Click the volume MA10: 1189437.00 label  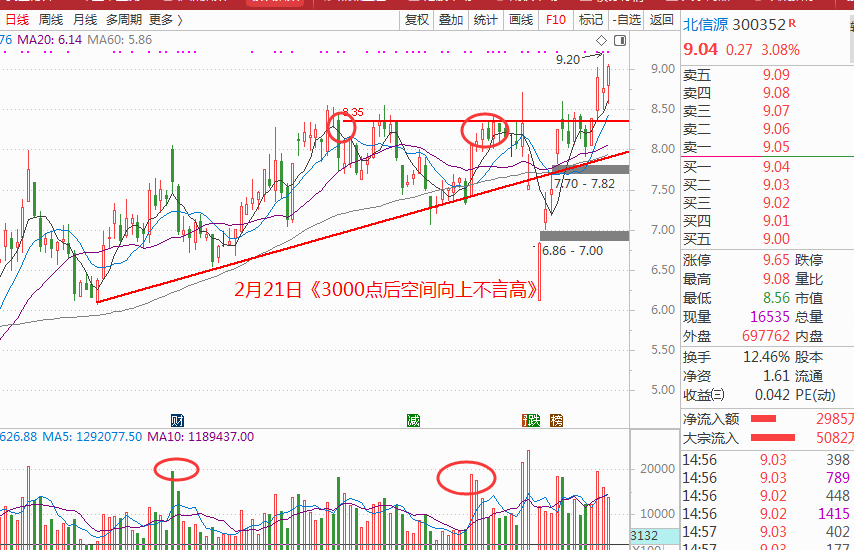coord(201,437)
